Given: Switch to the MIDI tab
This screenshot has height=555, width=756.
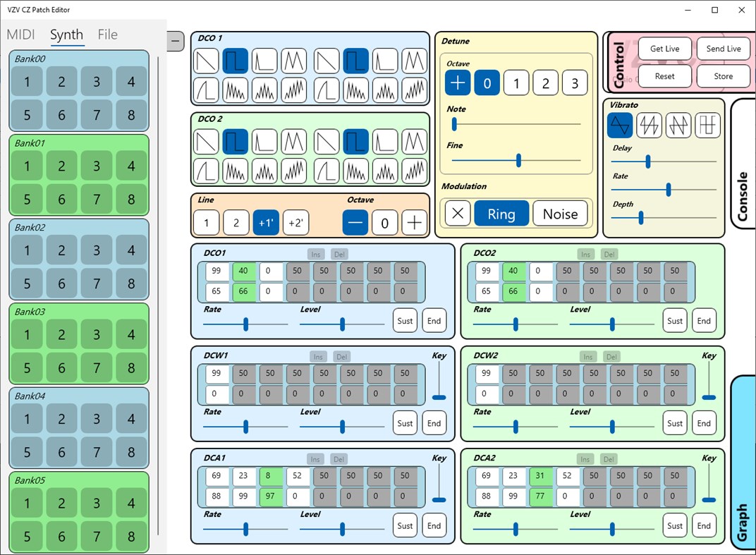Looking at the screenshot, I should (x=22, y=34).
